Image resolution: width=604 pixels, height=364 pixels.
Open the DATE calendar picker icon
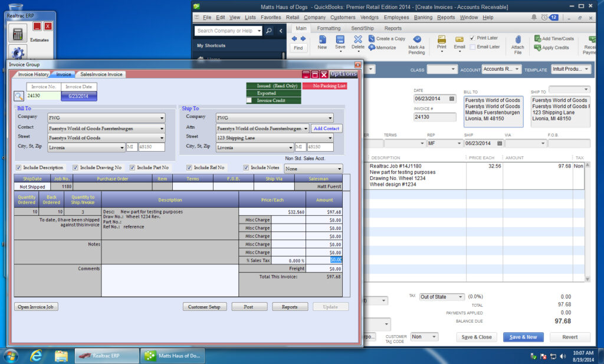coord(452,99)
